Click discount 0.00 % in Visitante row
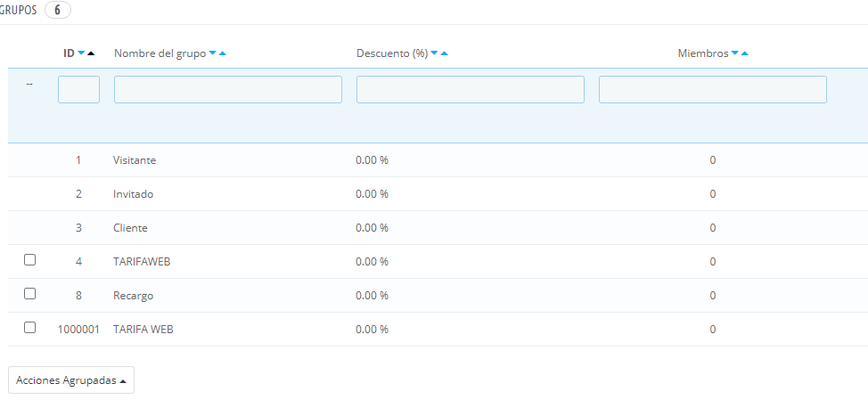The height and width of the screenshot is (408, 868). click(x=372, y=160)
